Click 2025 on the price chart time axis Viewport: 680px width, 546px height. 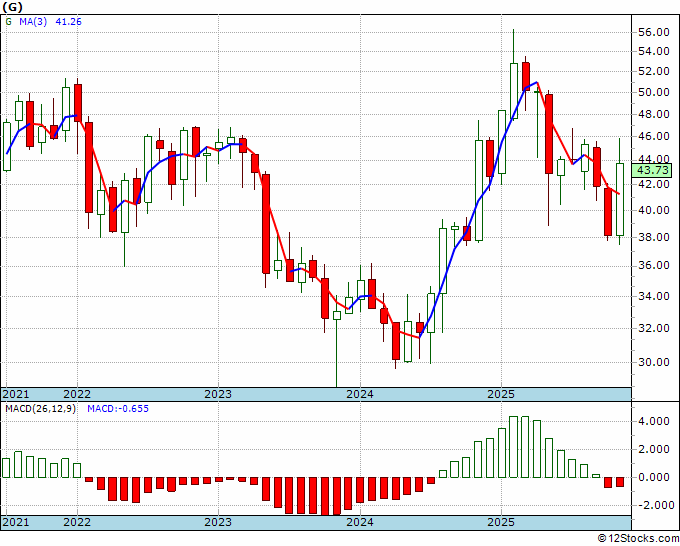tap(501, 394)
